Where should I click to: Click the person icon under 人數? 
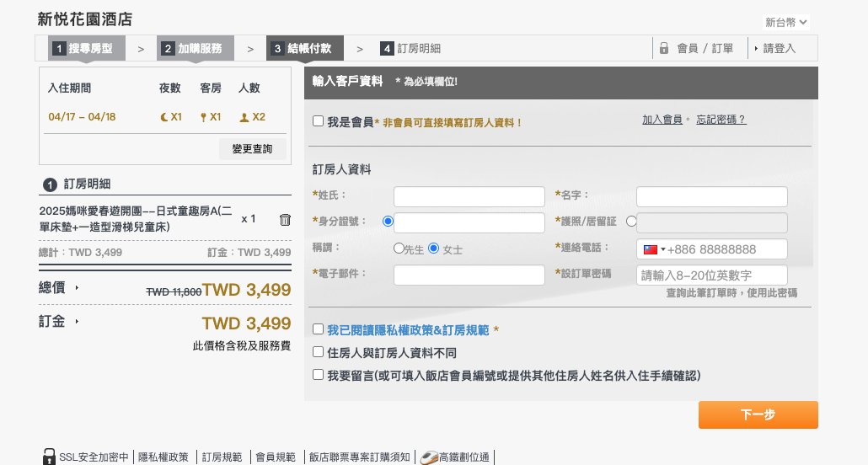click(244, 117)
